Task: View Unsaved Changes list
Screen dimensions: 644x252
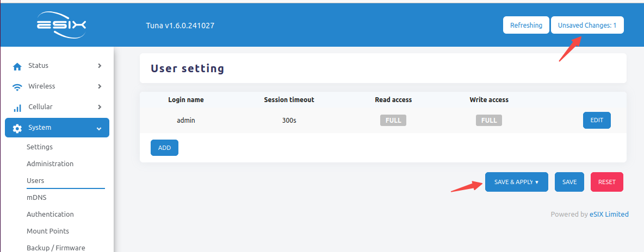Action: click(x=587, y=26)
